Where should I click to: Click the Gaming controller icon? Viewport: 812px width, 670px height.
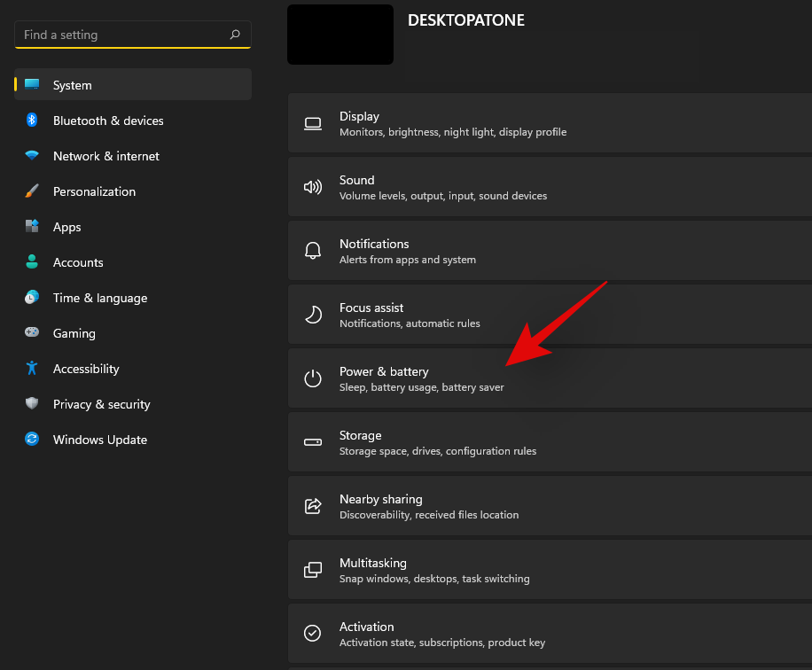click(x=32, y=331)
